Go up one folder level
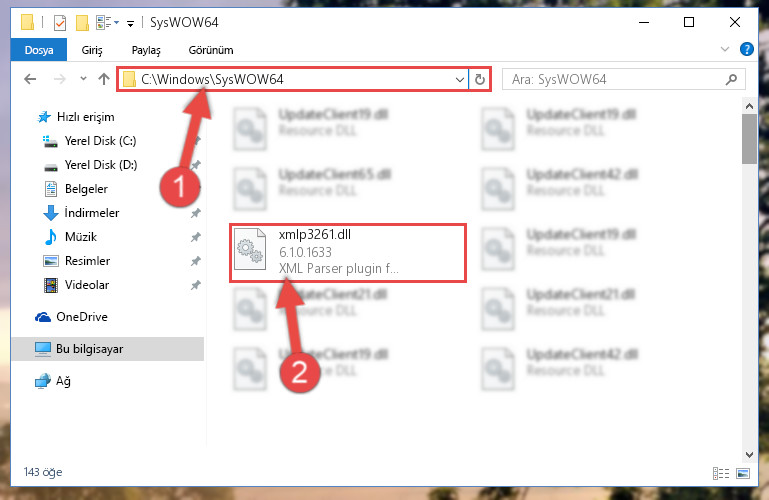Image resolution: width=769 pixels, height=500 pixels. tap(103, 79)
